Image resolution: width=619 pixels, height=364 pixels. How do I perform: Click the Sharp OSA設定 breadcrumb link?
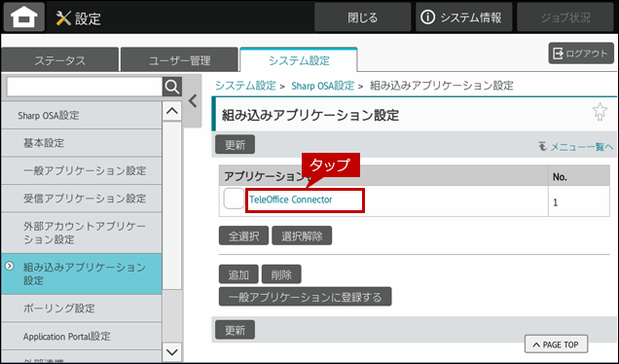pyautogui.click(x=322, y=86)
